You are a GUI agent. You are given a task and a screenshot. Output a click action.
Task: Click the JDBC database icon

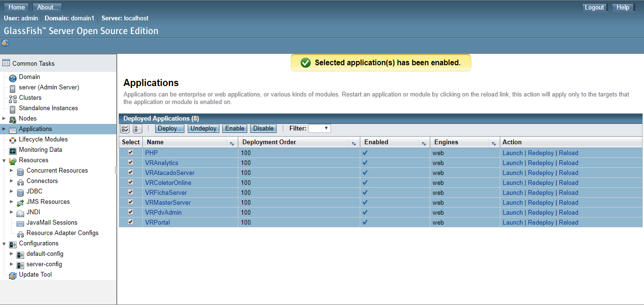click(20, 192)
